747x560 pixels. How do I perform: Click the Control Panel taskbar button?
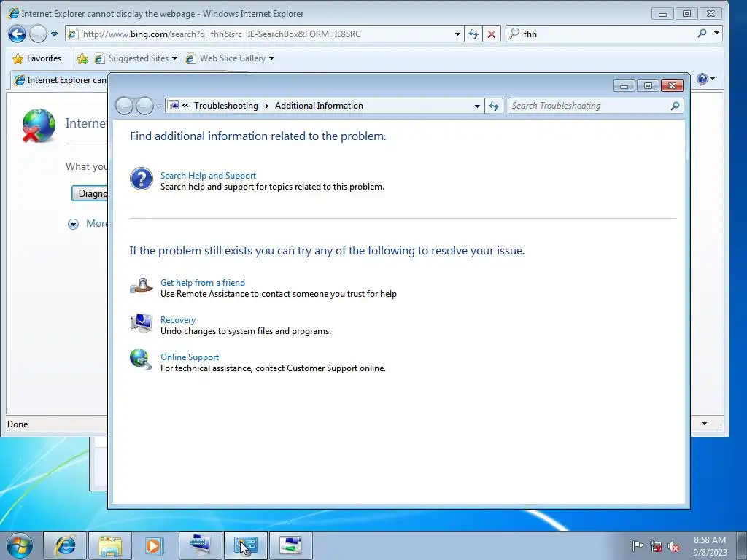coord(246,545)
